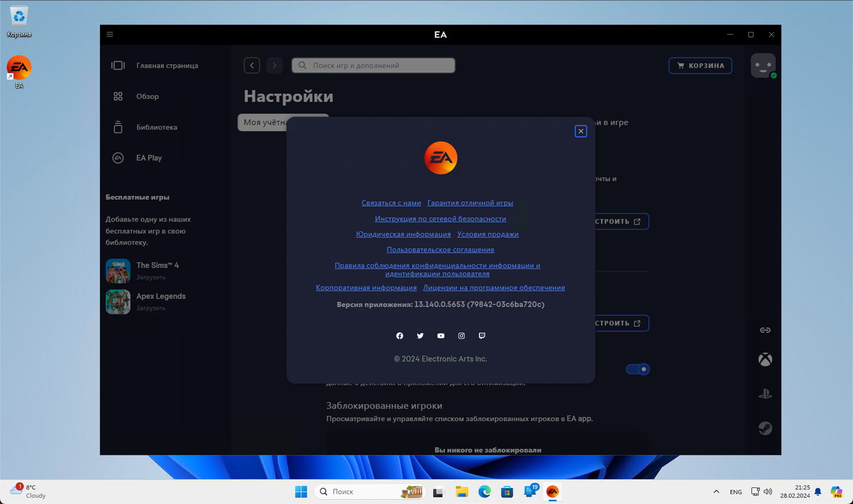Open the clock showing 21:25
The image size is (853, 504).
(x=795, y=491)
